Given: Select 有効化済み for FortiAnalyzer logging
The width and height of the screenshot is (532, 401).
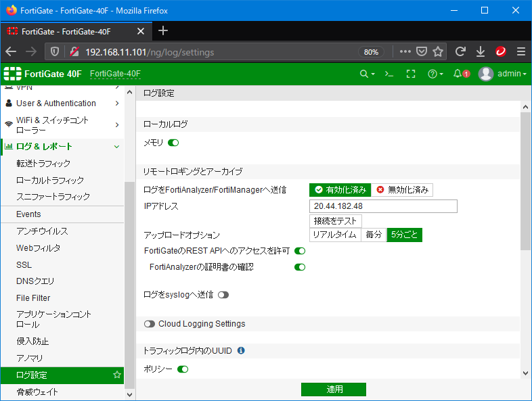Looking at the screenshot, I should 340,190.
